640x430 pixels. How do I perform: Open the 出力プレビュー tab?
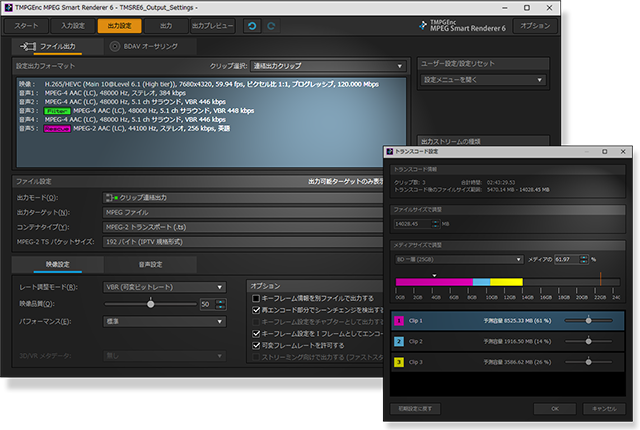coord(213,26)
